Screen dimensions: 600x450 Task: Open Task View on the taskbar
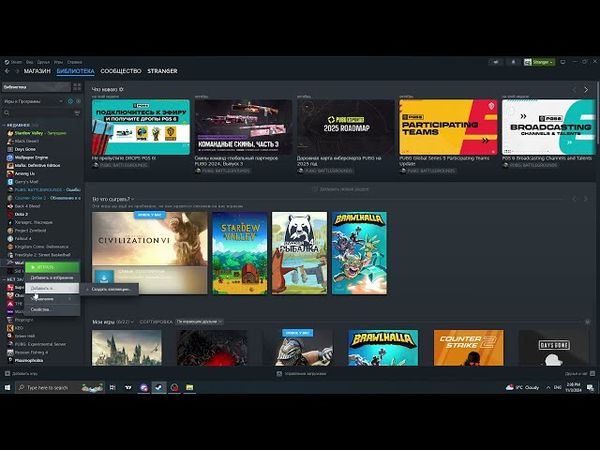[x=112, y=388]
